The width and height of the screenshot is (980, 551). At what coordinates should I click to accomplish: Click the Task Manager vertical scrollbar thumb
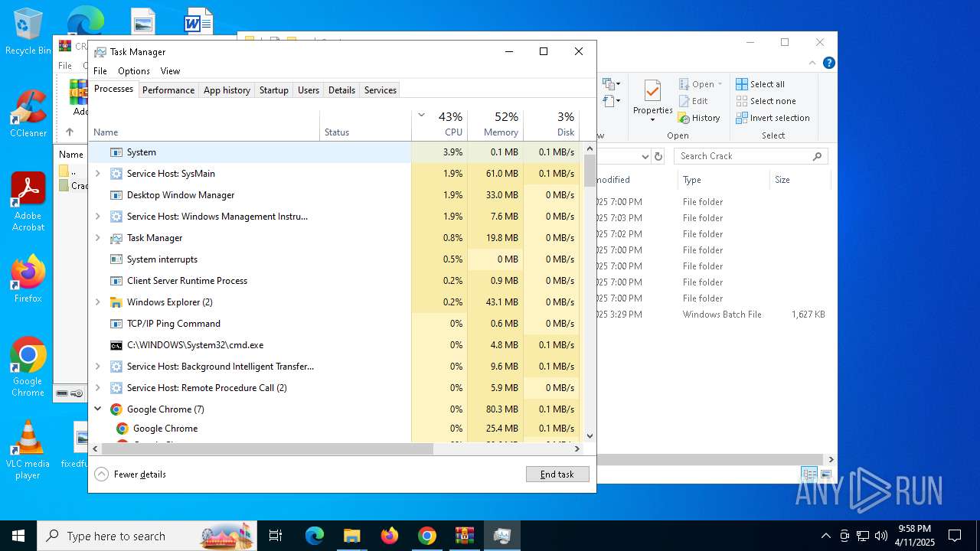[590, 170]
